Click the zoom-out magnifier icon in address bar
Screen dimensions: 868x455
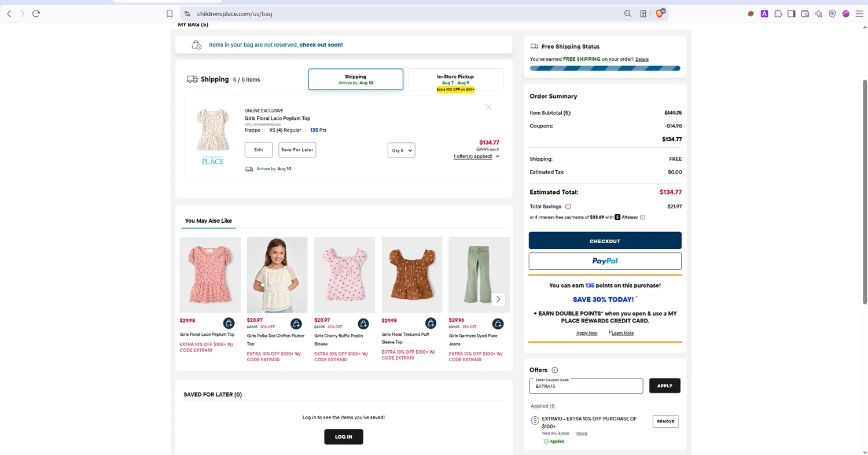pos(627,13)
